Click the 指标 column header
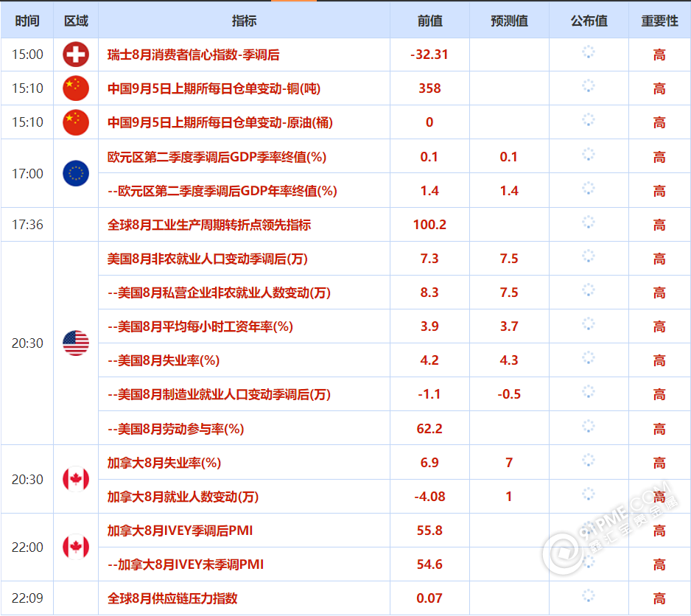The width and height of the screenshot is (691, 616). 244,21
